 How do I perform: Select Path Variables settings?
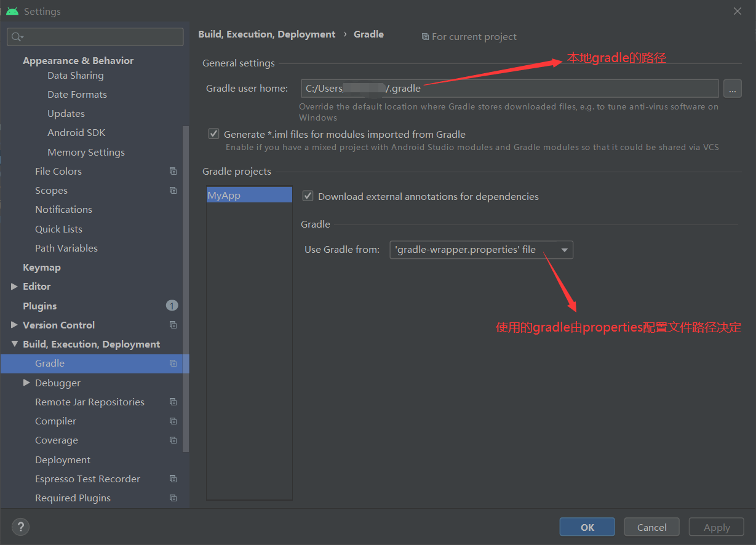tap(66, 248)
